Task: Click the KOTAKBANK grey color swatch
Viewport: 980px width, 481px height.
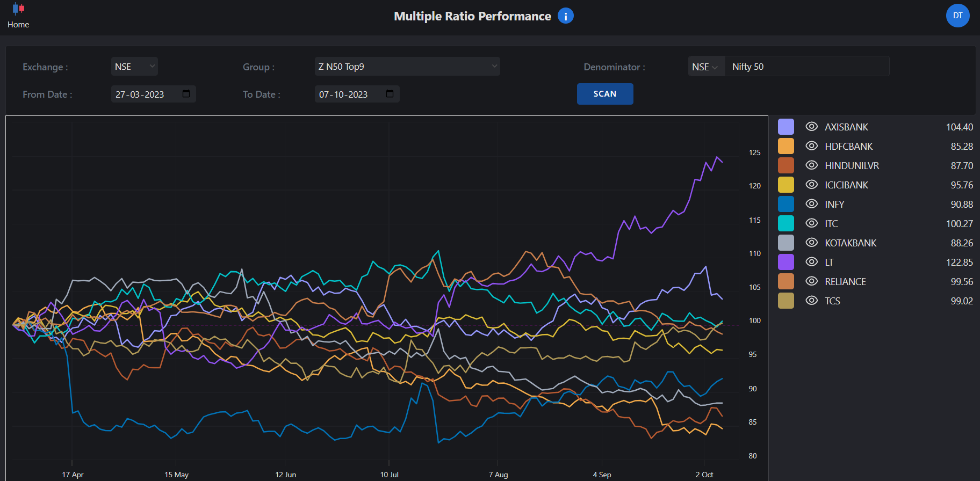Action: (x=786, y=243)
